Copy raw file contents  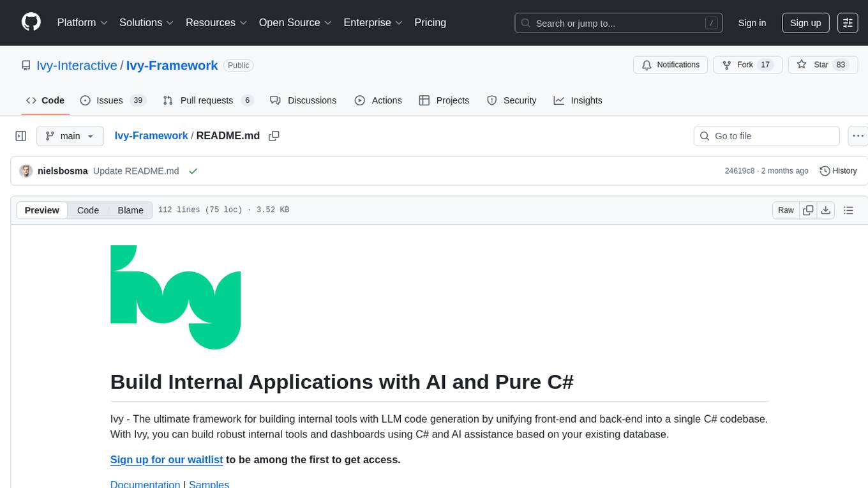tap(809, 210)
